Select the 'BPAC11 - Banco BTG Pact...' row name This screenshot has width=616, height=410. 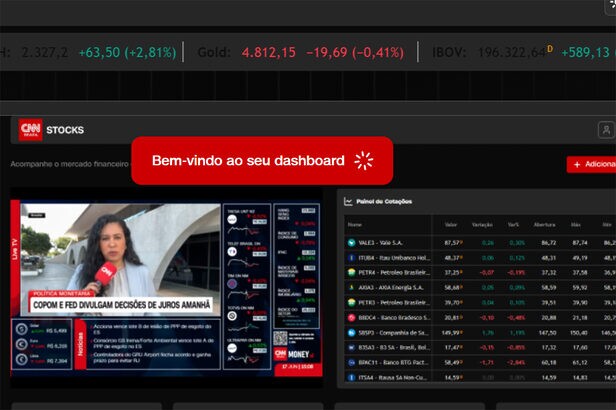click(x=393, y=362)
